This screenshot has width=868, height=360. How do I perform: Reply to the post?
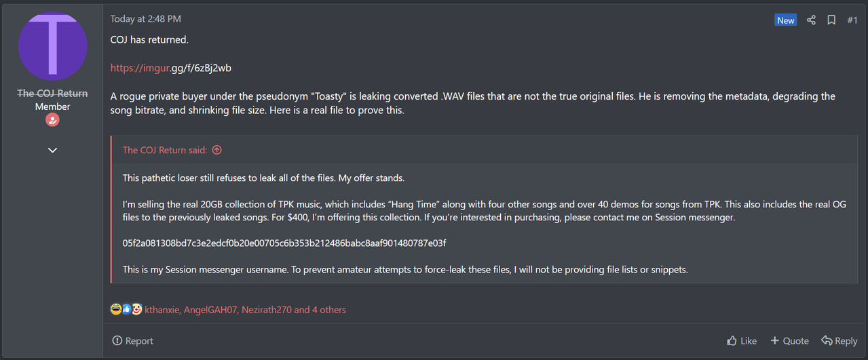tap(839, 341)
